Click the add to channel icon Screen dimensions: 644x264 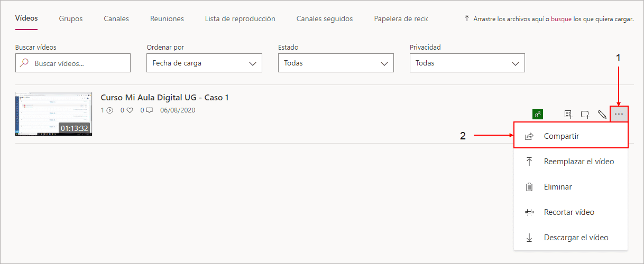click(x=585, y=114)
